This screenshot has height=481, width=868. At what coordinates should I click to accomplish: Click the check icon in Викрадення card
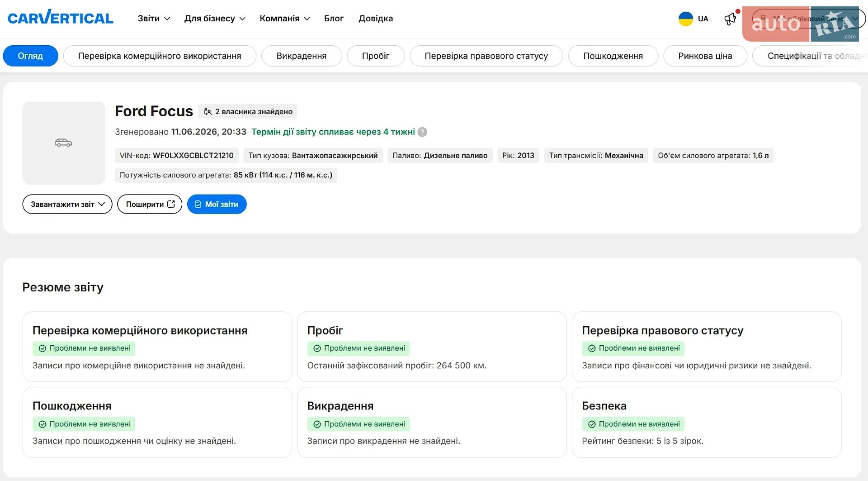coord(317,424)
